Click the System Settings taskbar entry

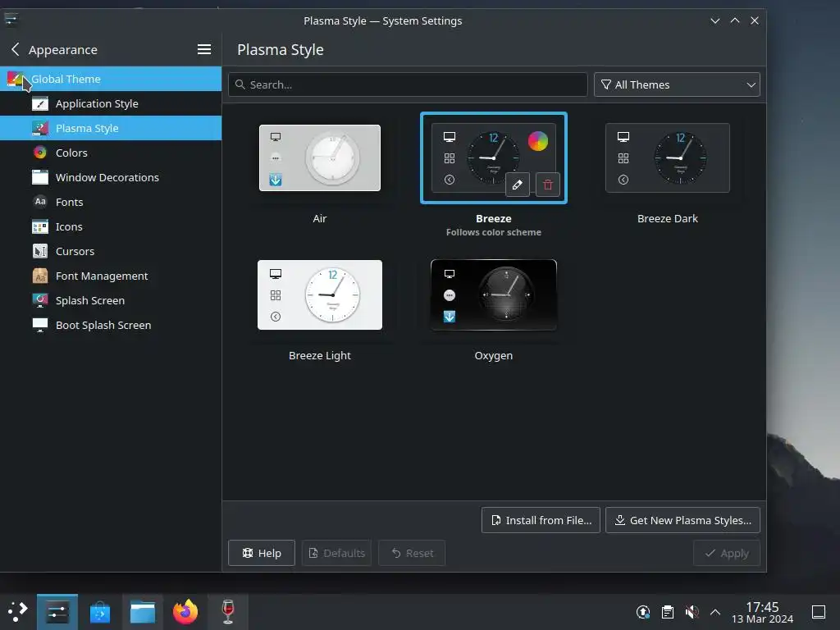click(57, 612)
